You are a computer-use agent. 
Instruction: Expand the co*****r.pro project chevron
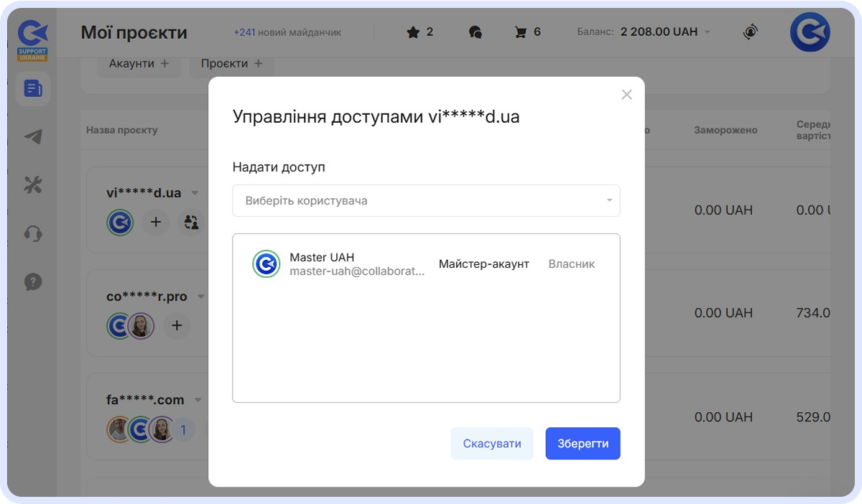201,296
